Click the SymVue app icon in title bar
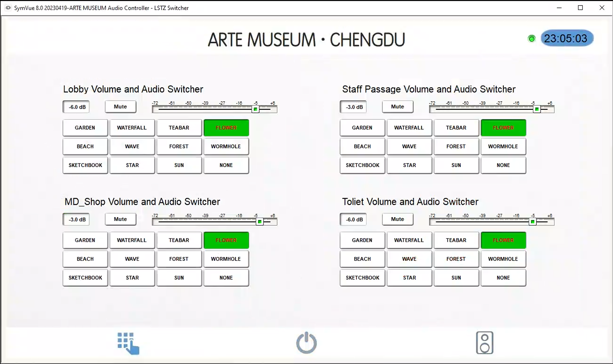Image resolution: width=613 pixels, height=364 pixels. coord(8,8)
